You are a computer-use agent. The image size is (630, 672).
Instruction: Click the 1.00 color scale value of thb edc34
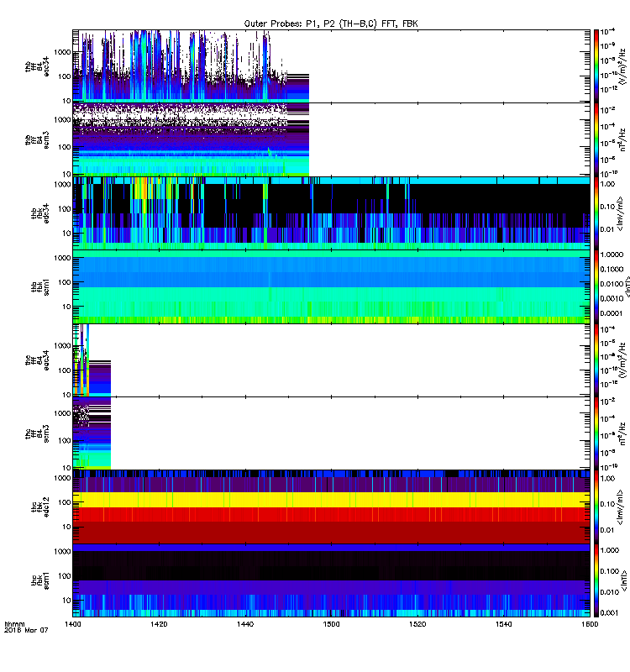point(608,184)
